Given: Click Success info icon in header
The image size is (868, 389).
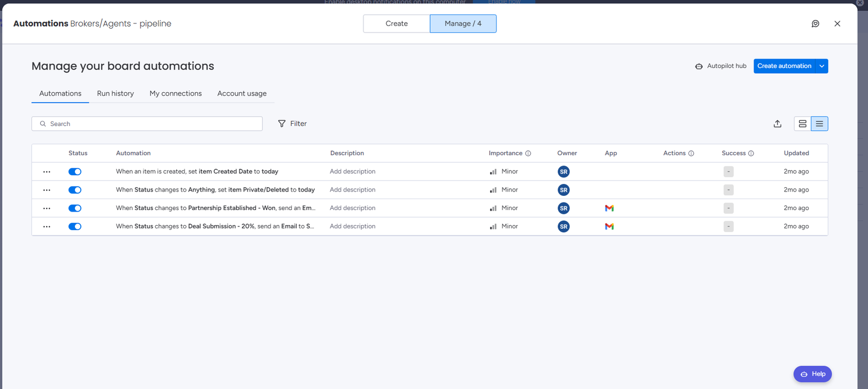Looking at the screenshot, I should tap(751, 154).
